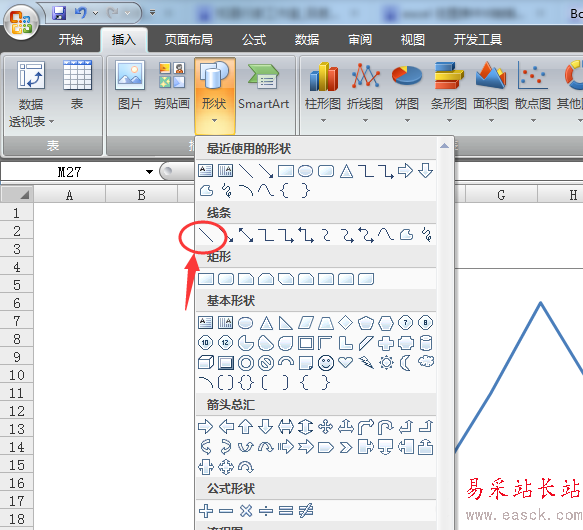The height and width of the screenshot is (530, 583).
Task: Select the plain rectangle under 矩形
Action: 206,279
